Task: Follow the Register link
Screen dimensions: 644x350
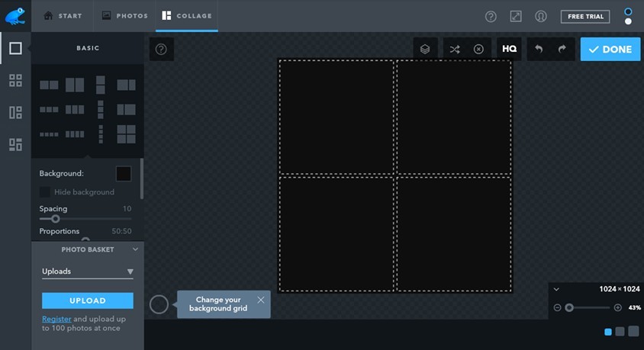Action: (x=56, y=319)
